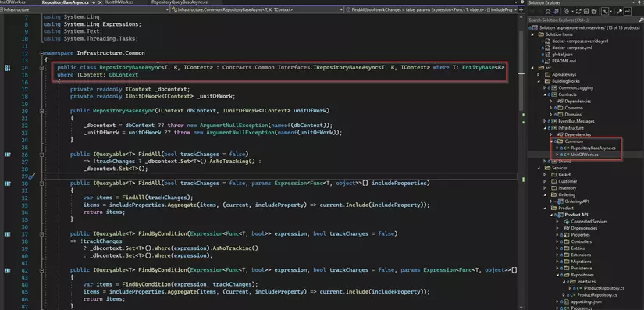
Task: Click the interface implementation icon on line 30
Action: pos(7,184)
